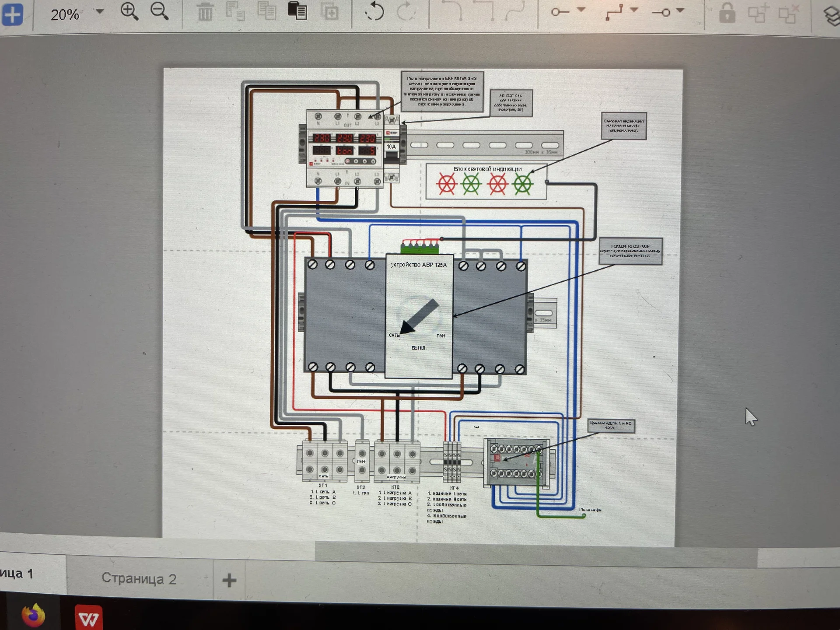Select the last green indicator lamp
Image resolution: width=840 pixels, height=630 pixels.
click(x=523, y=184)
